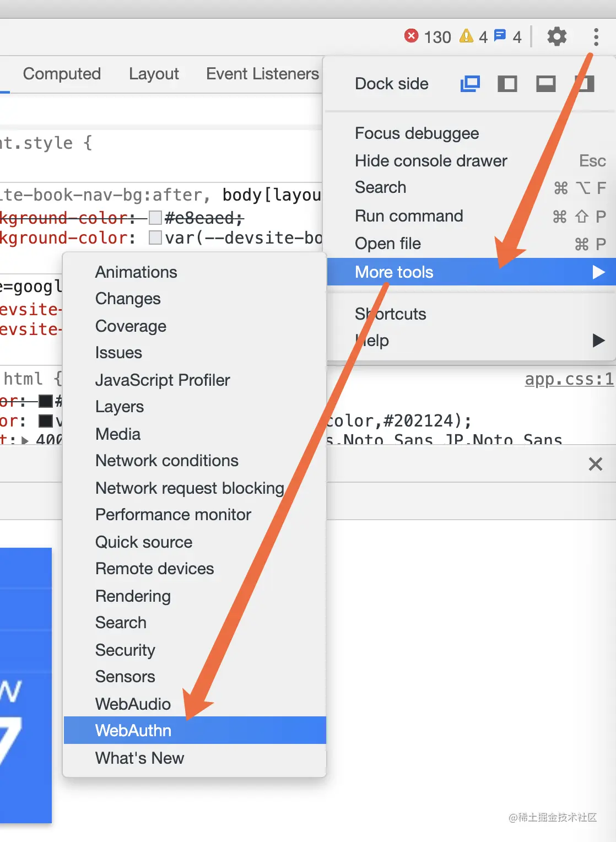Dock DevTools to the left side
The image size is (616, 842).
507,84
